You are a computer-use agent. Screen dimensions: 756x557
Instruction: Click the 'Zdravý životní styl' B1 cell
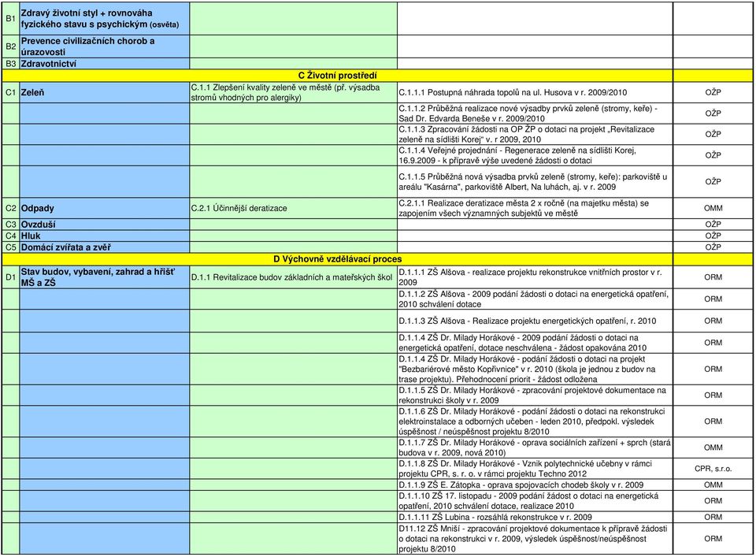[105, 19]
